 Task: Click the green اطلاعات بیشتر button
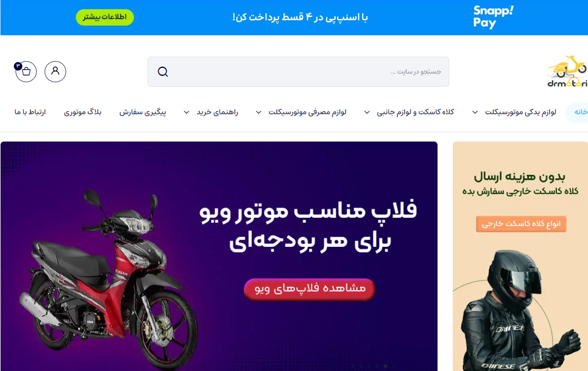pos(104,17)
